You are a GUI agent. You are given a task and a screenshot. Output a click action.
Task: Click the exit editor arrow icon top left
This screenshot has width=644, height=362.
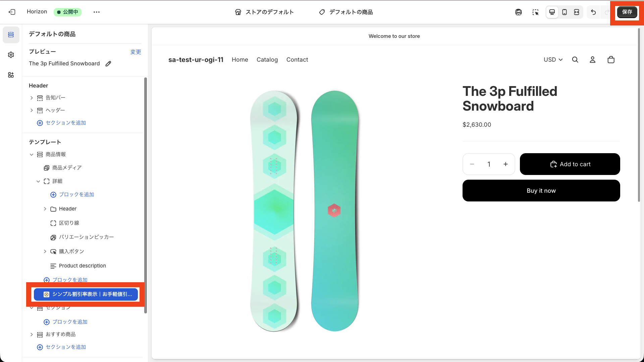tap(12, 12)
